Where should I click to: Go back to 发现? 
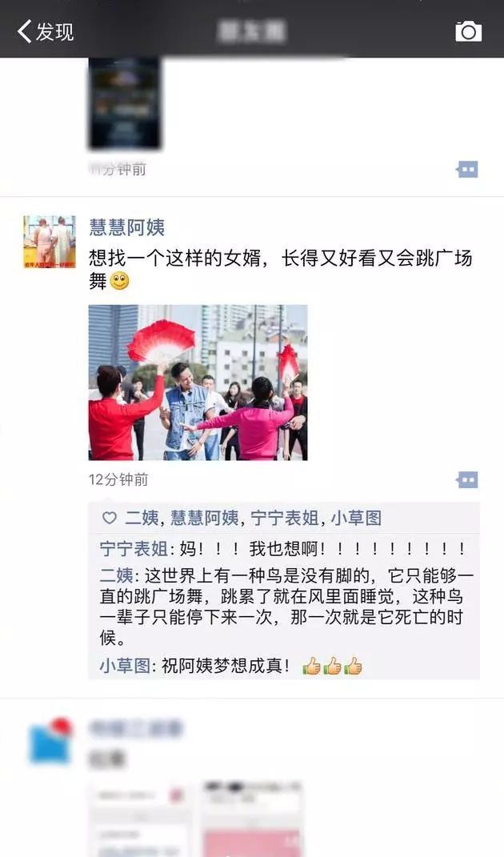coord(46,32)
